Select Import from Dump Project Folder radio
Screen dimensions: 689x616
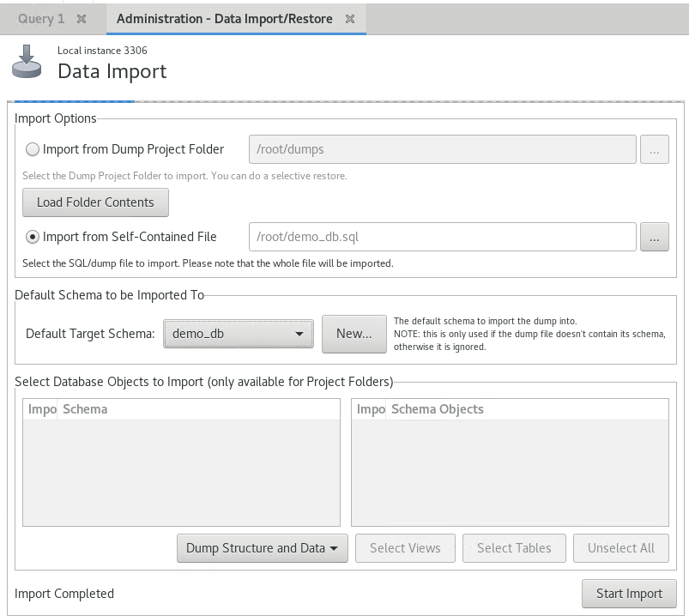point(33,149)
